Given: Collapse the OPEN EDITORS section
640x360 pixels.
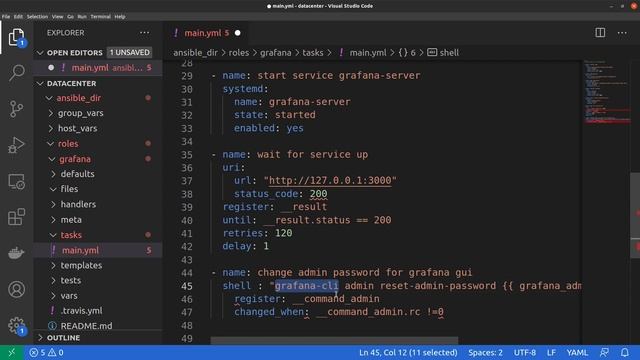Looking at the screenshot, I should (x=40, y=53).
